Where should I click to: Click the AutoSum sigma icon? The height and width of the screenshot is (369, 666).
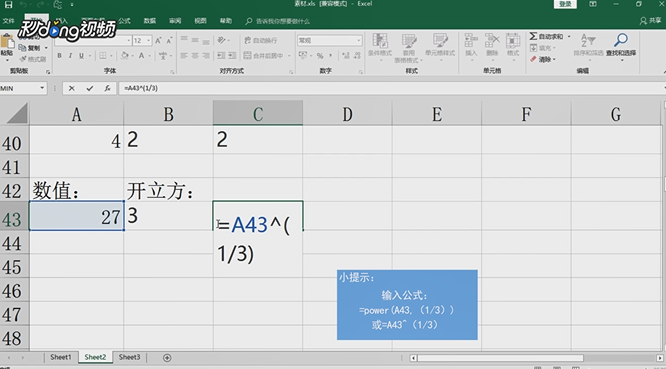(x=533, y=37)
